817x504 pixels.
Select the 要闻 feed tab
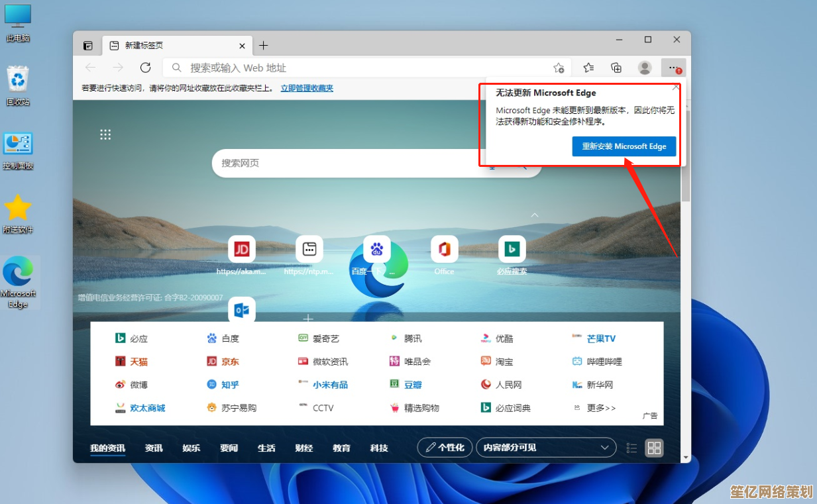point(229,448)
